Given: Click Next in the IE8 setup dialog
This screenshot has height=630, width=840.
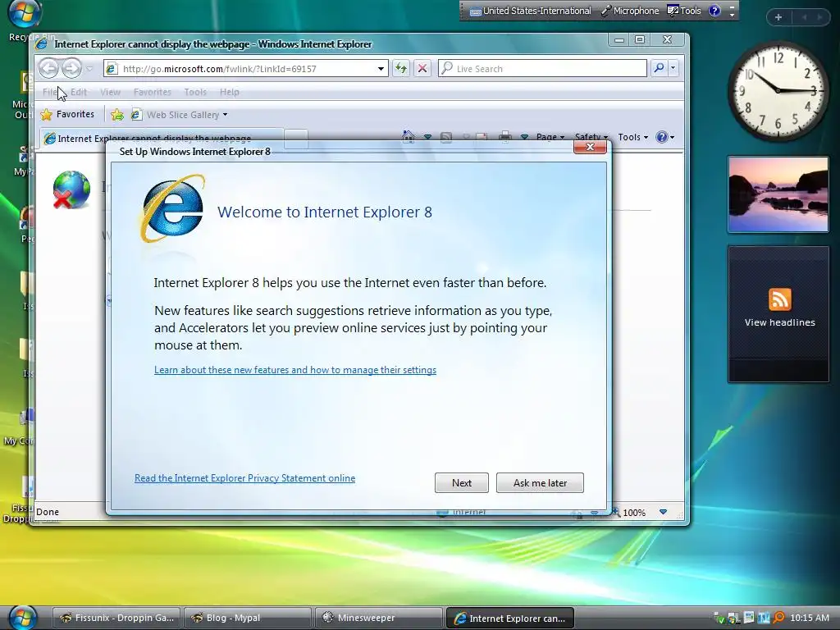Looking at the screenshot, I should pos(461,482).
